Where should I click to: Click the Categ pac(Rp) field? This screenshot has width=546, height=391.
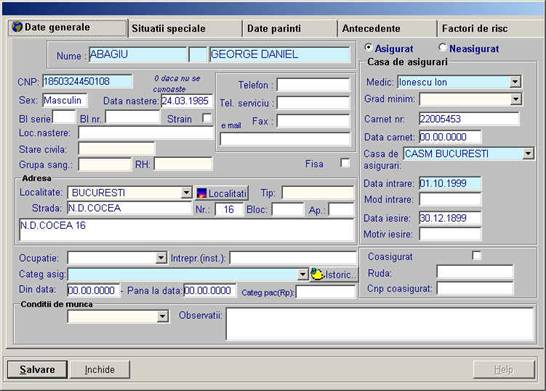pyautogui.click(x=326, y=292)
